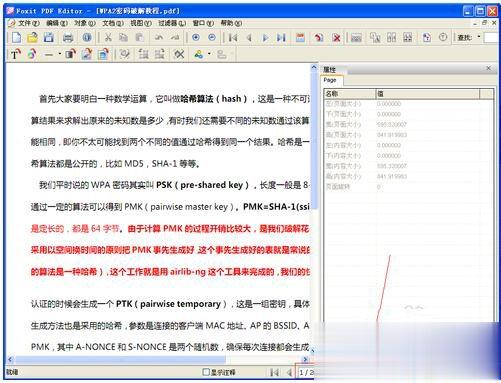
Task: Click the Redo arrow icon
Action: tap(175, 38)
